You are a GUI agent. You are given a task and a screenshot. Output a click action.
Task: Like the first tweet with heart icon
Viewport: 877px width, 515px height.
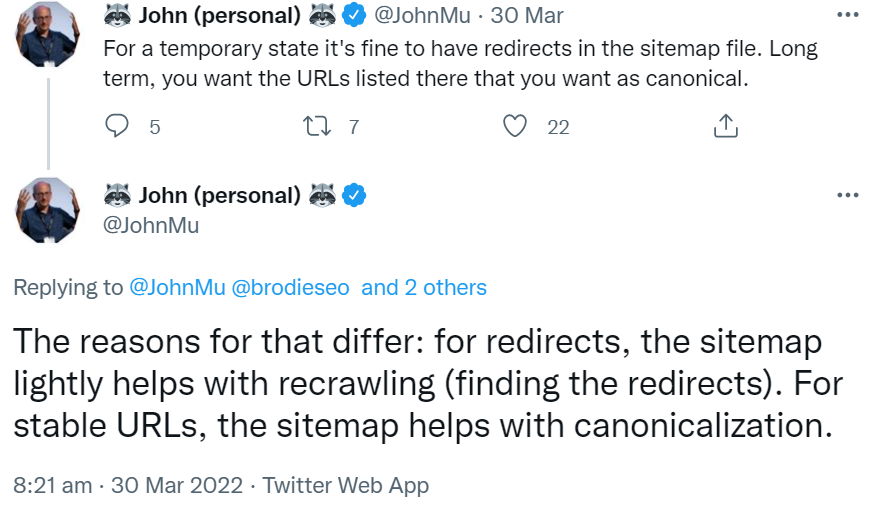click(515, 126)
